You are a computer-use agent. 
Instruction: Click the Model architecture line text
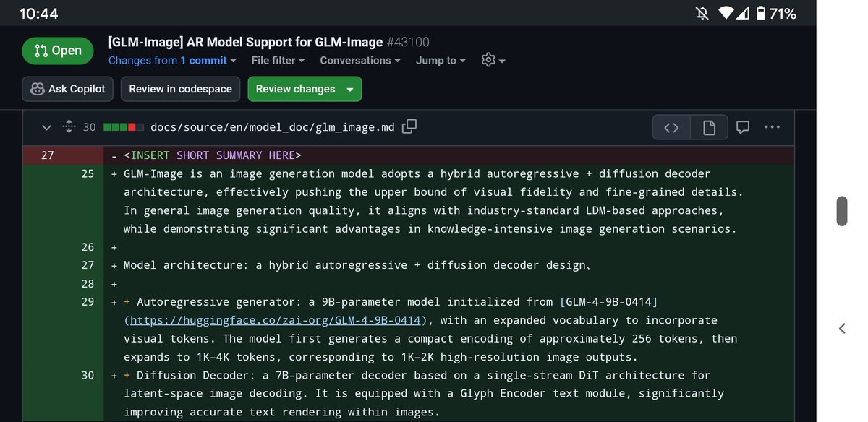(358, 265)
